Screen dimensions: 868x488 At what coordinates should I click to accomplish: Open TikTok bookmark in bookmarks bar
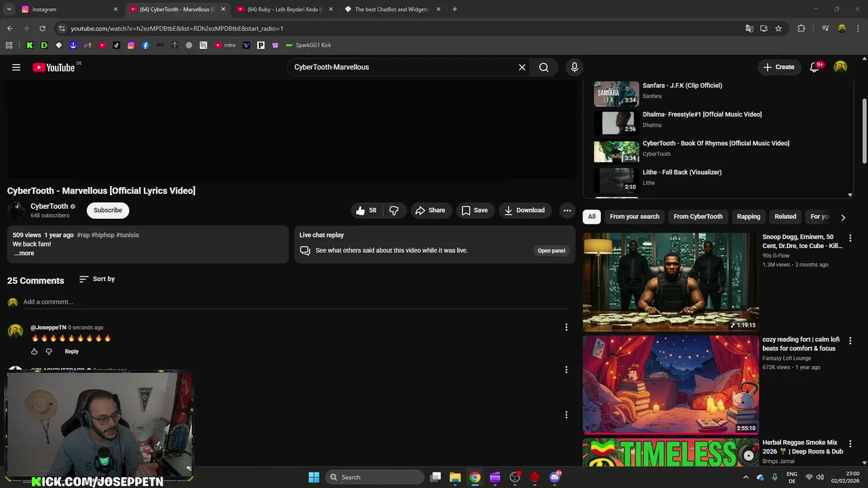[117, 45]
